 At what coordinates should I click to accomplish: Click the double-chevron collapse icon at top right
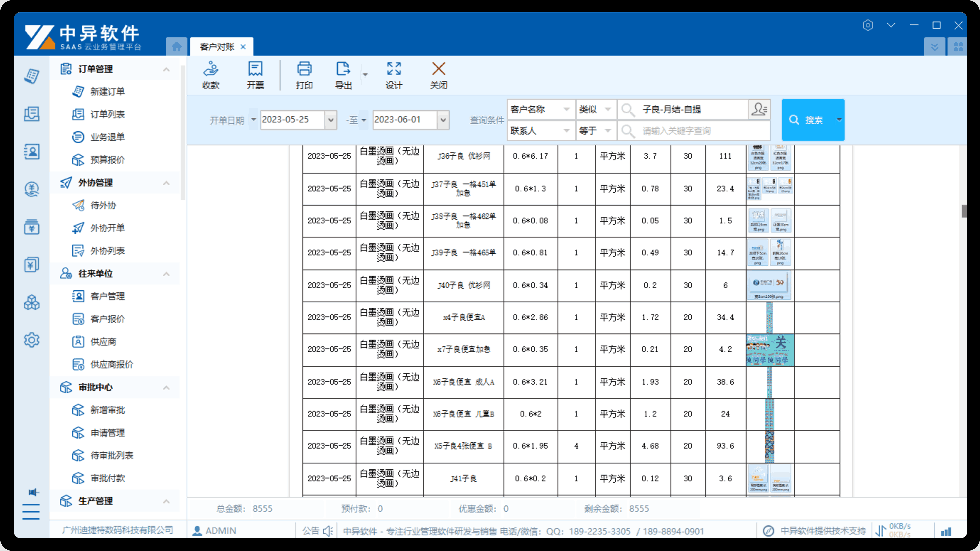935,47
